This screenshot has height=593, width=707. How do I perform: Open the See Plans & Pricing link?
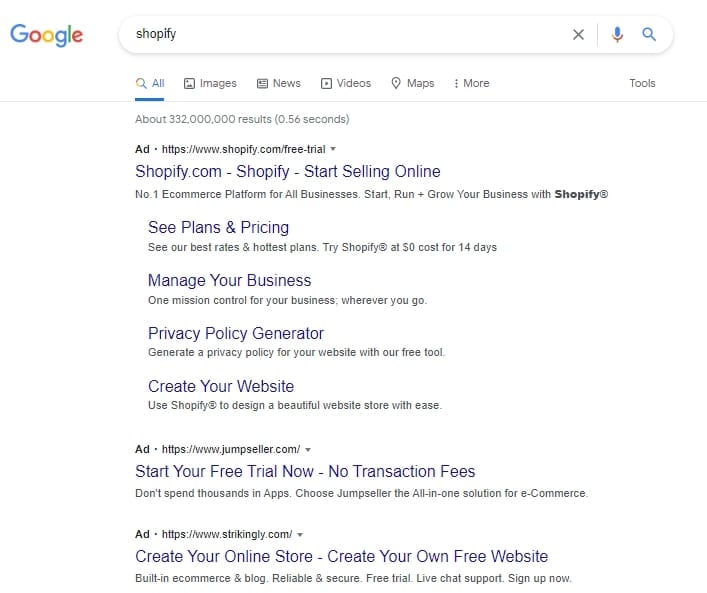point(218,227)
